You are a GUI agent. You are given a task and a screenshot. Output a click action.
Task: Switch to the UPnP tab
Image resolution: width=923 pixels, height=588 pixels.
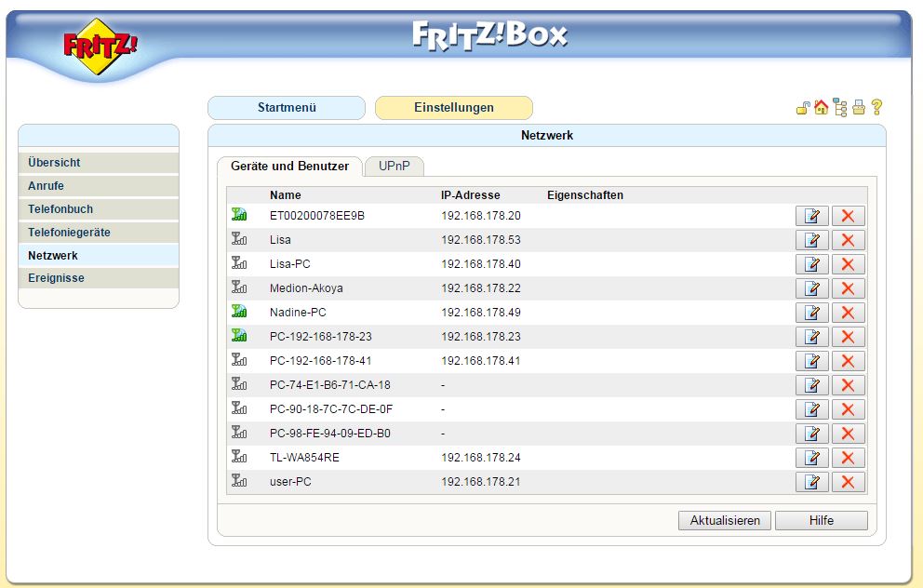click(x=394, y=166)
